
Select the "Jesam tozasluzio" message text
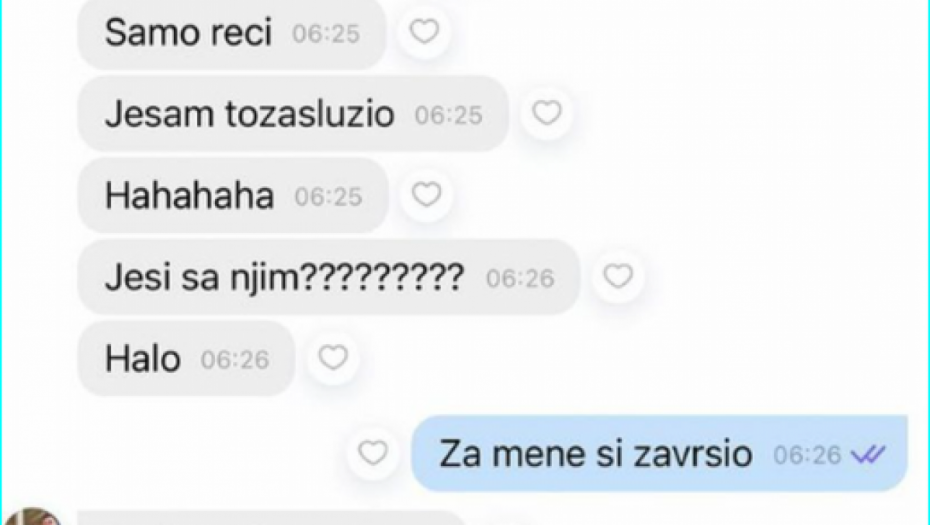(x=249, y=113)
